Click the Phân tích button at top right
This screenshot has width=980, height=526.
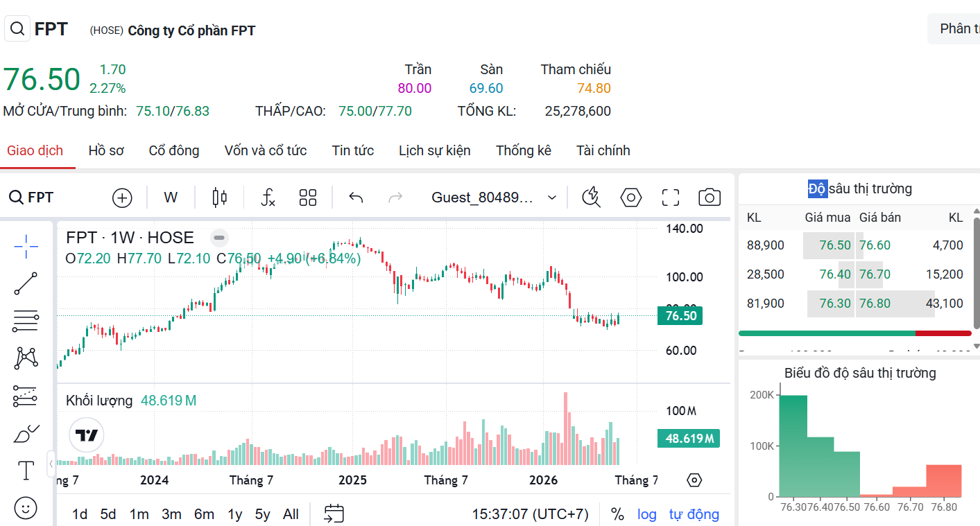click(x=954, y=28)
